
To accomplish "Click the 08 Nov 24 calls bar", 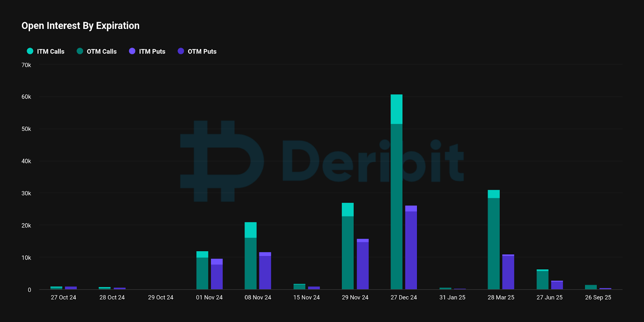I will [x=250, y=256].
